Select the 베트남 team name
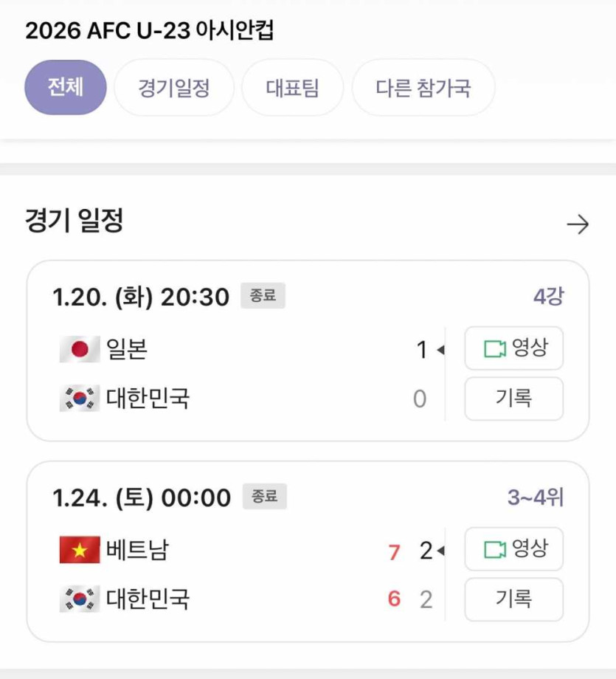The image size is (616, 679). [x=137, y=550]
